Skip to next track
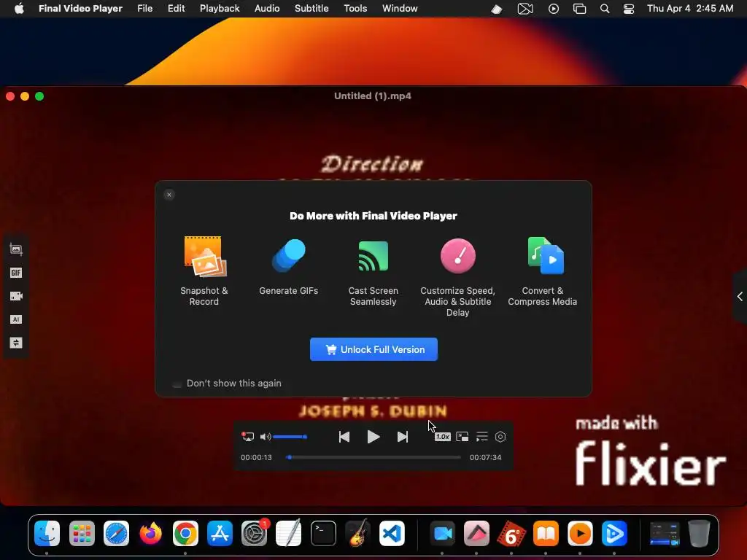Viewport: 747px width, 560px height. pyautogui.click(x=403, y=437)
